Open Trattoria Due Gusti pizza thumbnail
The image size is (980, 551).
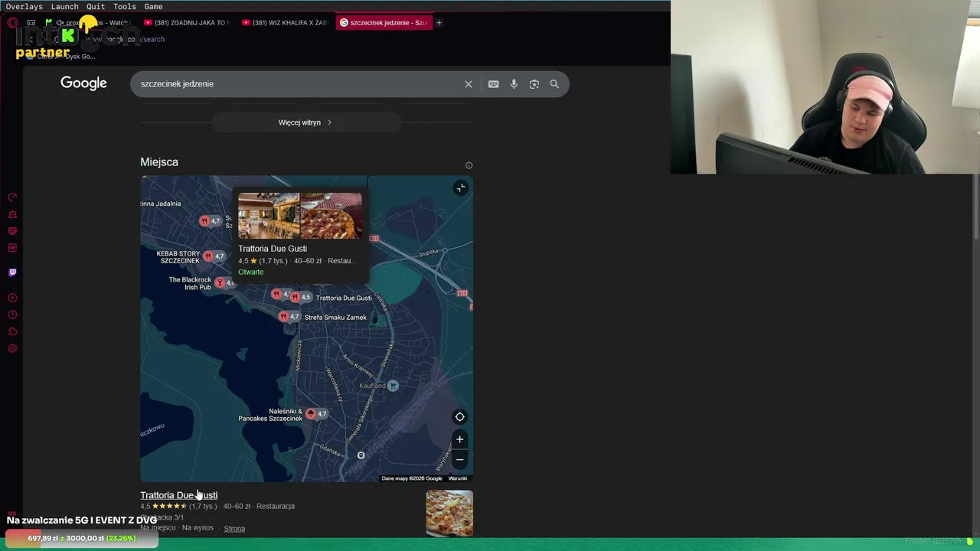(x=449, y=513)
